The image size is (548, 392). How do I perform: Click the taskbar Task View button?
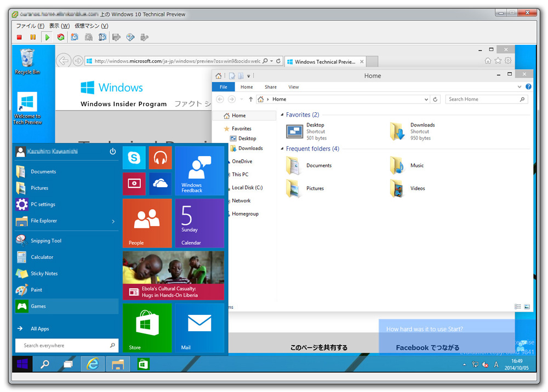coord(68,365)
